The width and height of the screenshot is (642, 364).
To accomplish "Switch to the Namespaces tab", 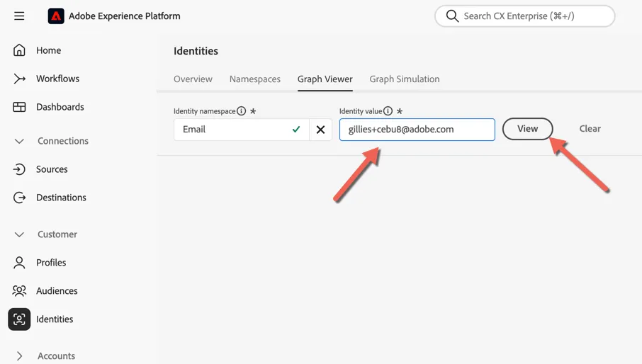I will (x=254, y=79).
